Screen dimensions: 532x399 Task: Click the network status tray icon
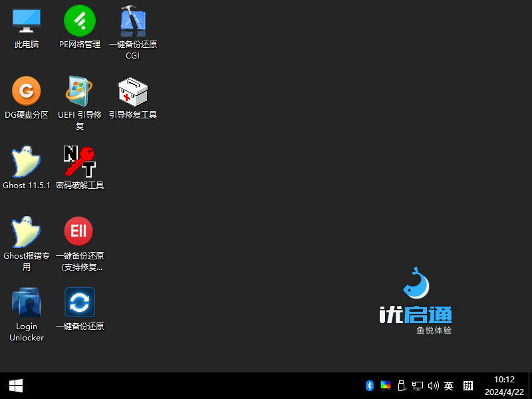[418, 386]
